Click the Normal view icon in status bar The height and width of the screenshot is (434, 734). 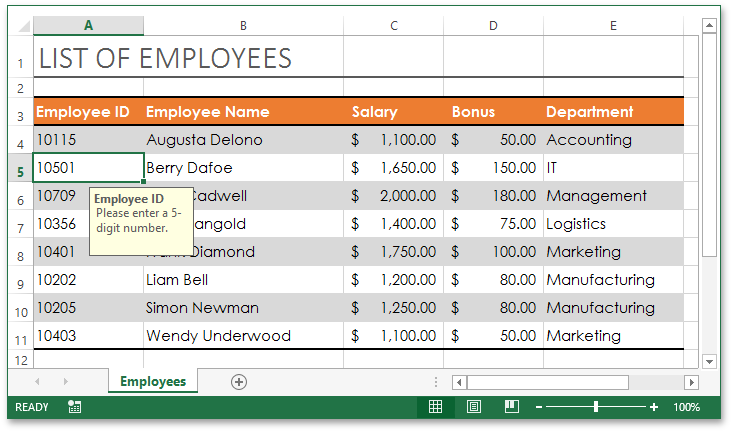point(435,406)
